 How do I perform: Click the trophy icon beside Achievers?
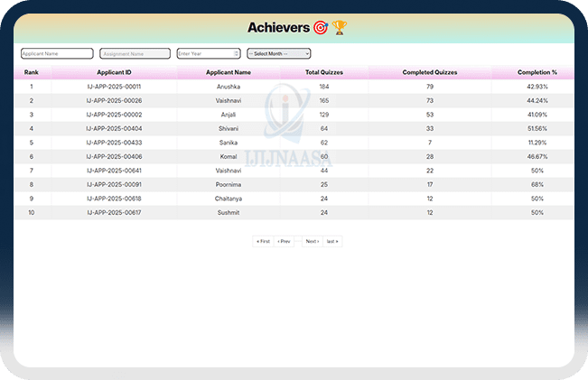(x=339, y=28)
